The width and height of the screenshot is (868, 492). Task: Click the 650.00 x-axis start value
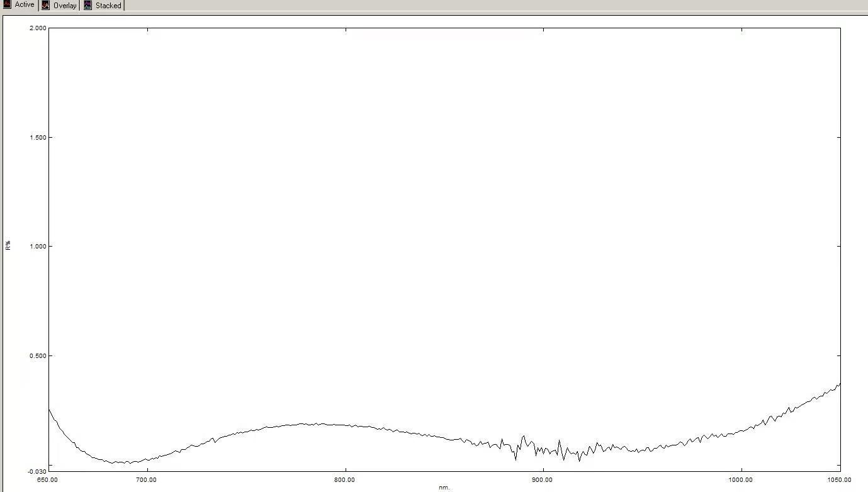[x=48, y=480]
